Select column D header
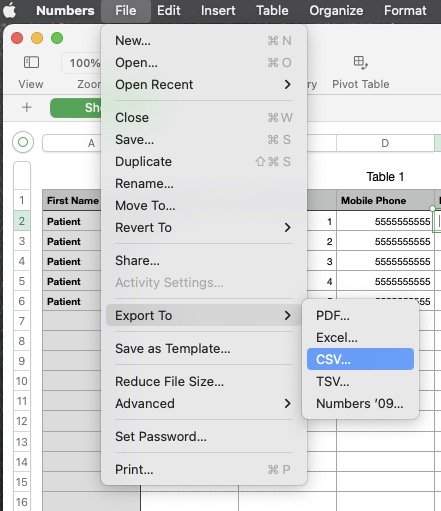 (385, 143)
